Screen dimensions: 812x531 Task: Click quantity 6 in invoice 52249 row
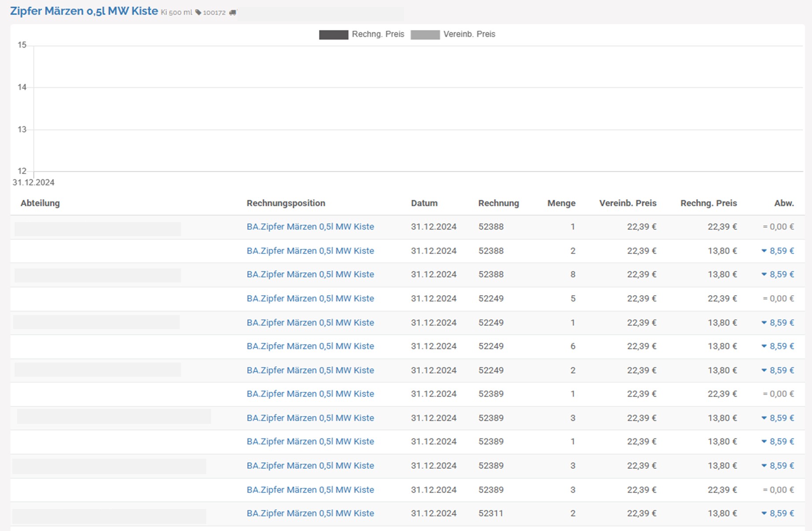pyautogui.click(x=573, y=346)
